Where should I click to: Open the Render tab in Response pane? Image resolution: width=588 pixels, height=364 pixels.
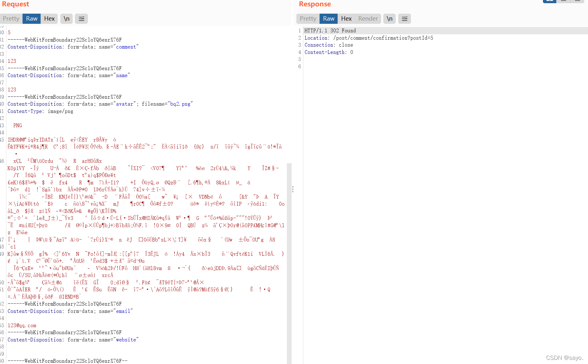pyautogui.click(x=368, y=19)
